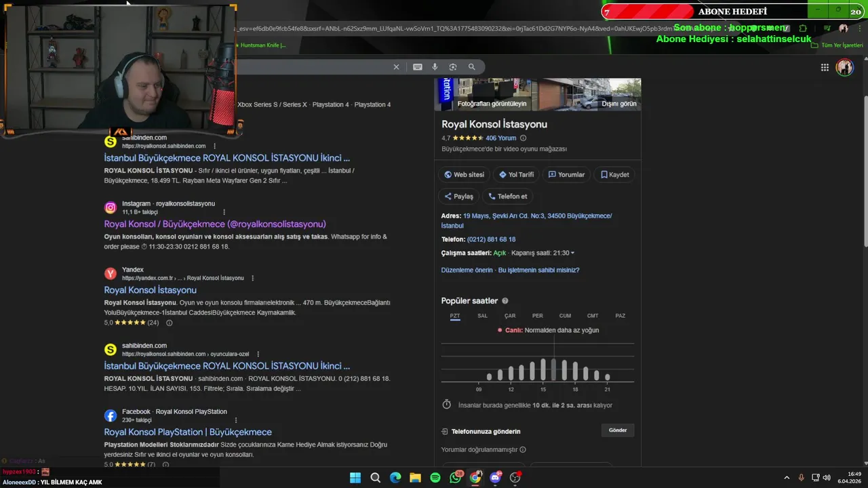Open the on-screen keyboard input tool
The height and width of the screenshot is (488, 868).
pos(418,67)
